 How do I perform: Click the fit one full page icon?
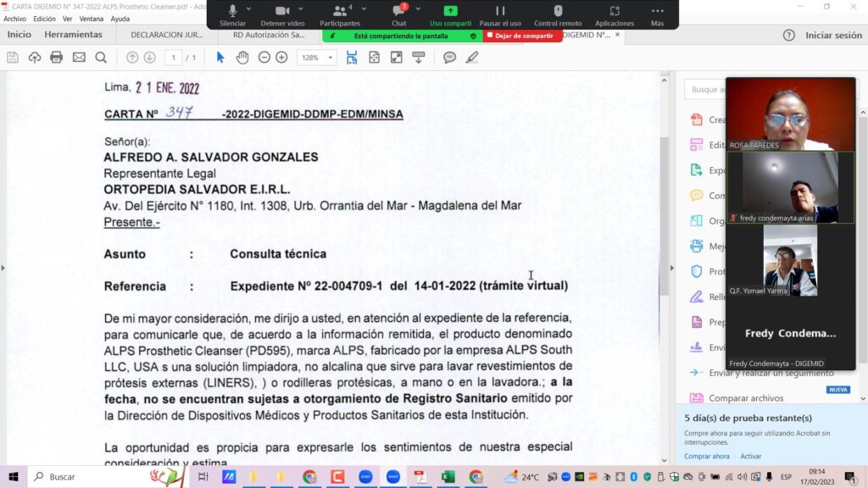[374, 57]
